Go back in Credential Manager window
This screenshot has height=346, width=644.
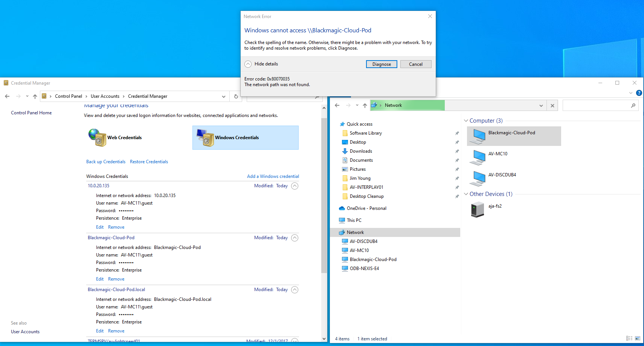point(7,96)
